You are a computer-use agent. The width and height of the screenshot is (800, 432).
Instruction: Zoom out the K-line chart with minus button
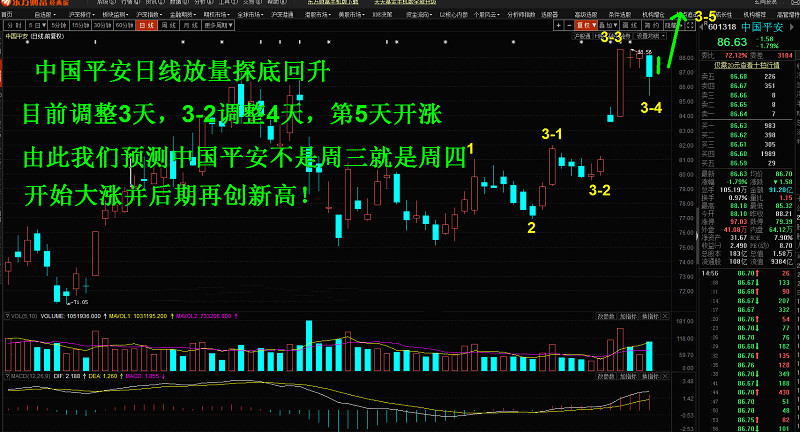pyautogui.click(x=569, y=25)
